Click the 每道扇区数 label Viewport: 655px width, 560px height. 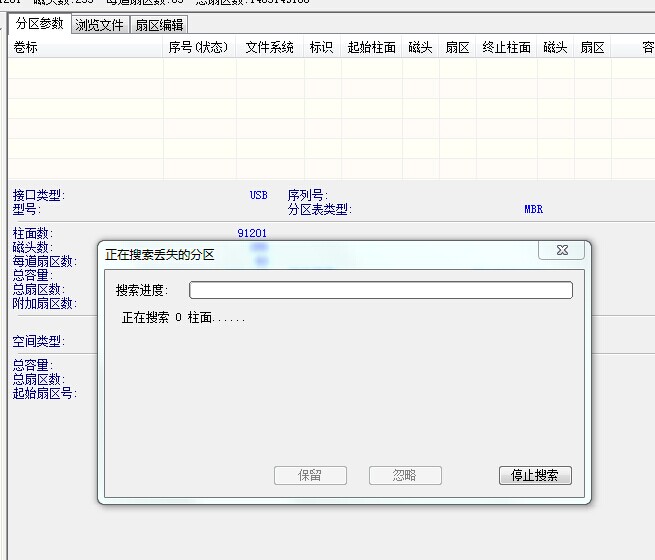coord(45,261)
